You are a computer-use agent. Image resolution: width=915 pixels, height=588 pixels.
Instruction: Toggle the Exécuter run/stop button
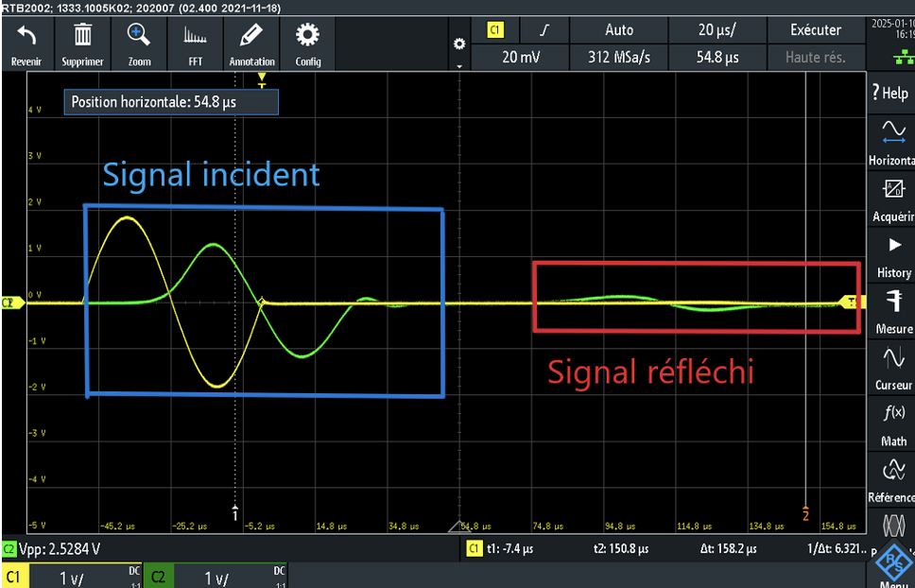tap(815, 29)
